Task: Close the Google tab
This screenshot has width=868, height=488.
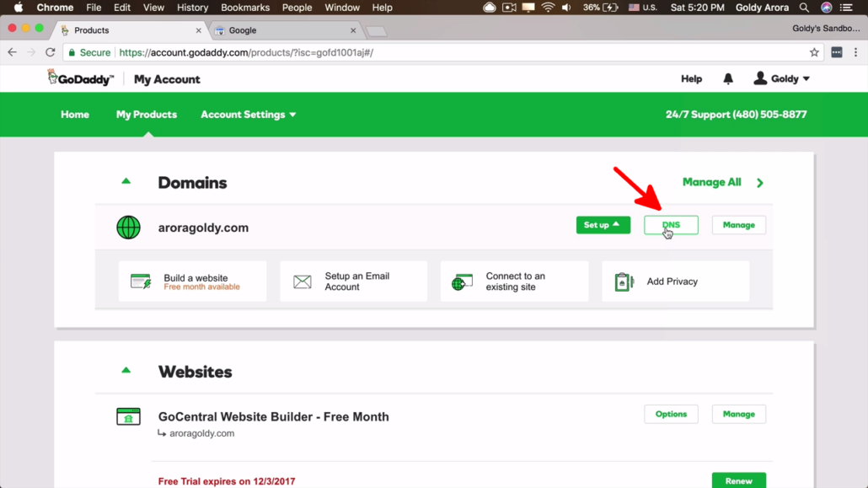Action: coord(353,30)
